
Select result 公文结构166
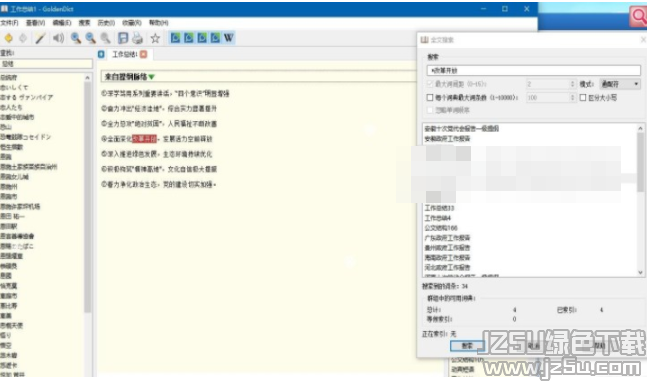pyautogui.click(x=441, y=228)
